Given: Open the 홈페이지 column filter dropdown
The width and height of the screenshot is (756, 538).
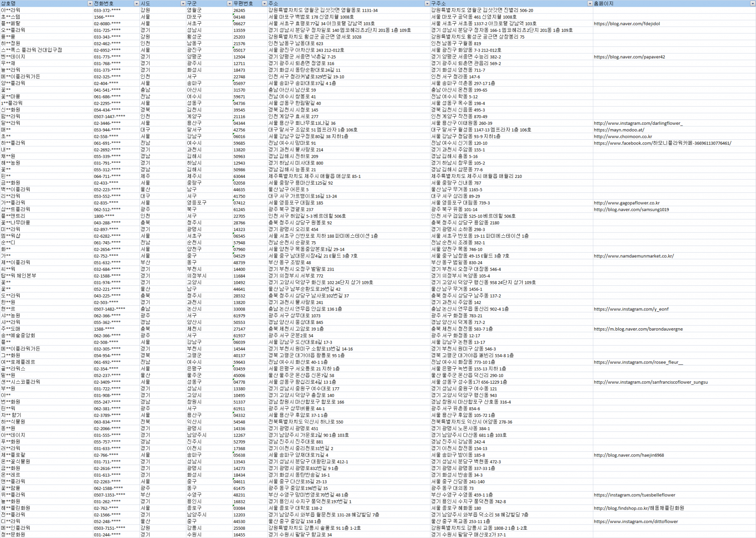Looking at the screenshot, I should pyautogui.click(x=752, y=4).
